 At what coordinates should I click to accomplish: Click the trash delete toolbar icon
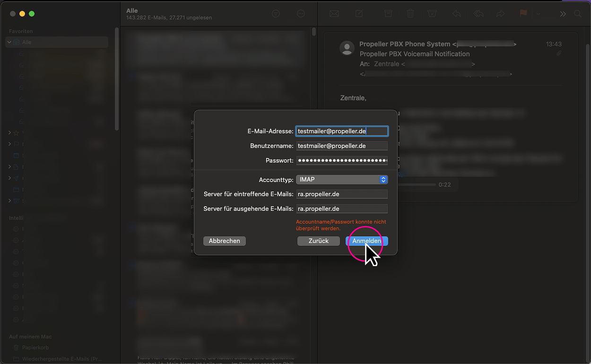[x=410, y=14]
